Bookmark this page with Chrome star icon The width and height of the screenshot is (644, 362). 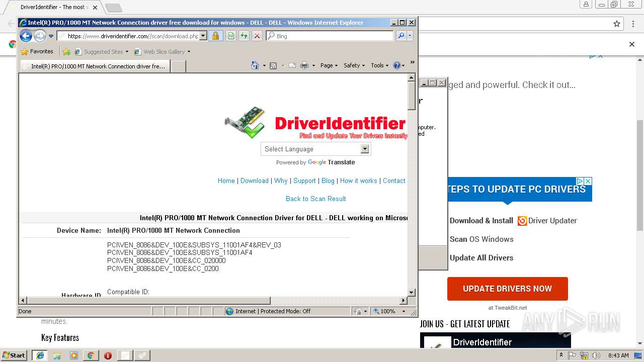pyautogui.click(x=617, y=24)
